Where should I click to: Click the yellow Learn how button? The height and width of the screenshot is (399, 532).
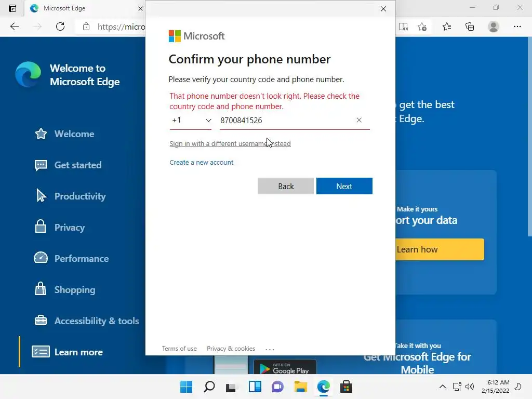[x=440, y=249]
